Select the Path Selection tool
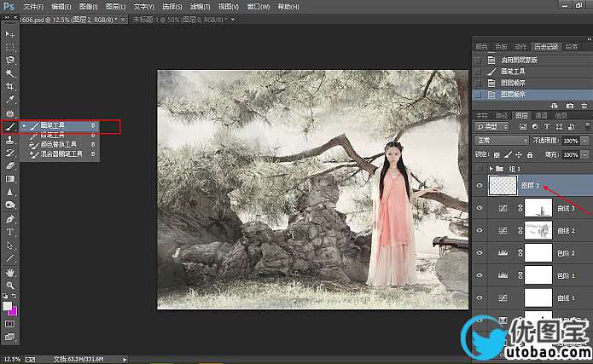Screen dimensions: 593x364 point(10,246)
